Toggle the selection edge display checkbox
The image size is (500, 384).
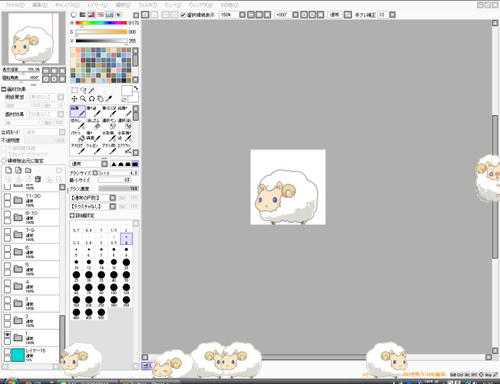coord(183,15)
